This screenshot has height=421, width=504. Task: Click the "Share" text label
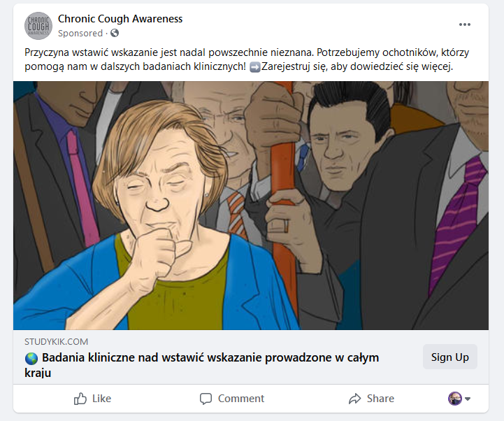click(x=380, y=399)
